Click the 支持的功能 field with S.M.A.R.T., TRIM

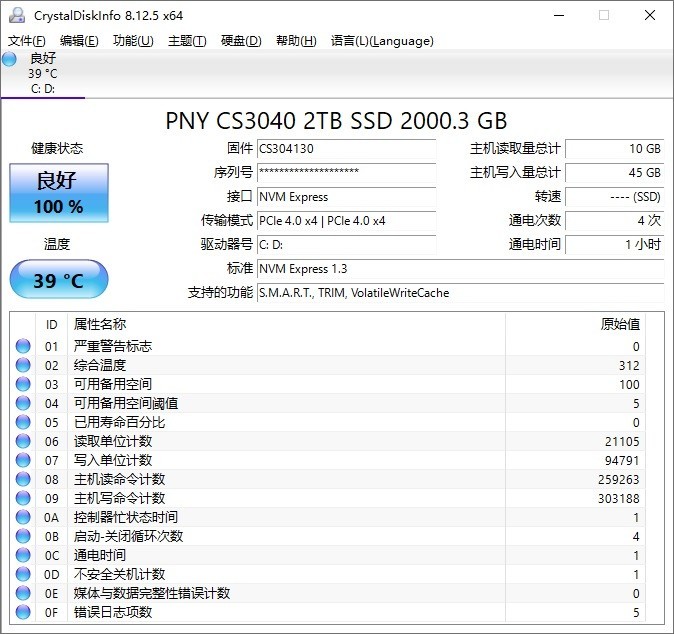click(460, 293)
